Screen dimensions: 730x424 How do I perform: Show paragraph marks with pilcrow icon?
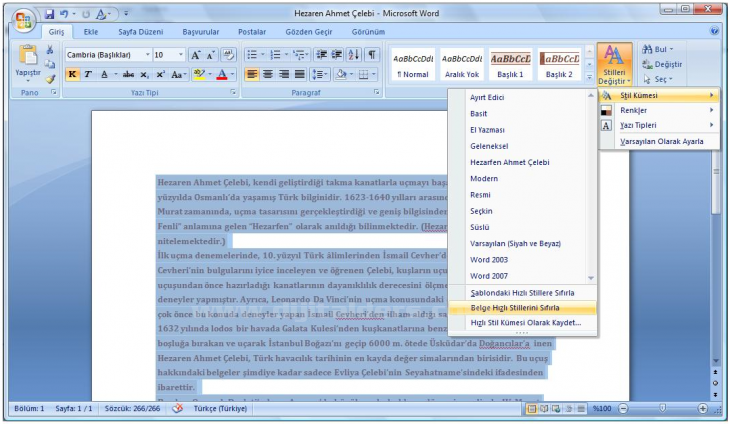click(x=372, y=55)
